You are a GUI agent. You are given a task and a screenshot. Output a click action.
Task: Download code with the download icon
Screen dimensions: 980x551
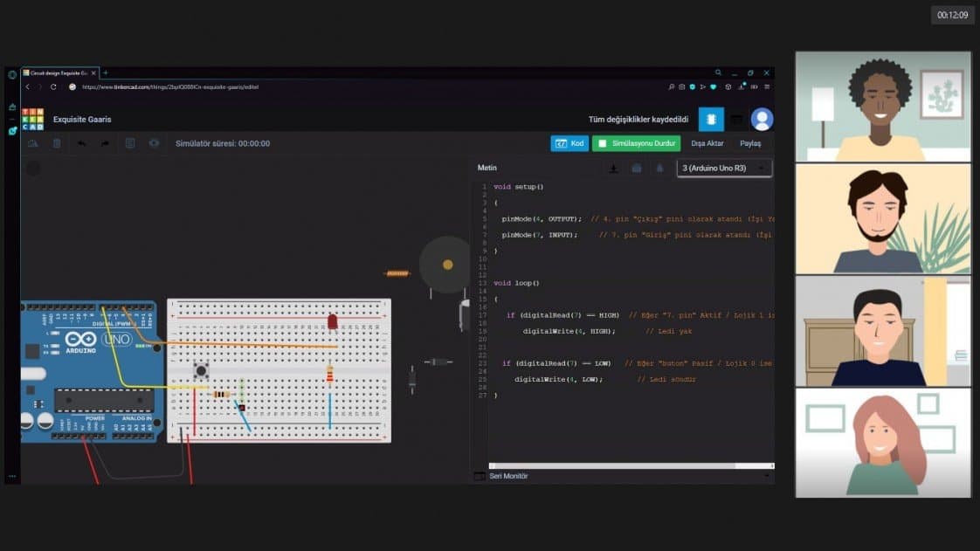point(613,168)
